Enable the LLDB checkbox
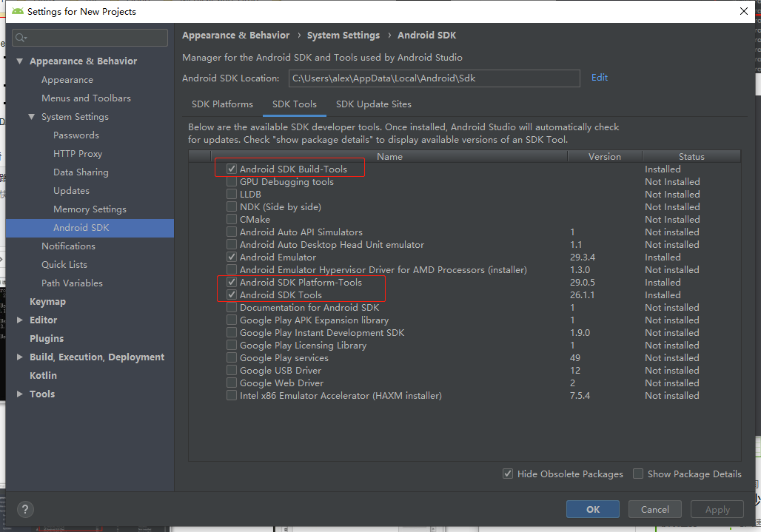The image size is (761, 532). click(x=232, y=195)
